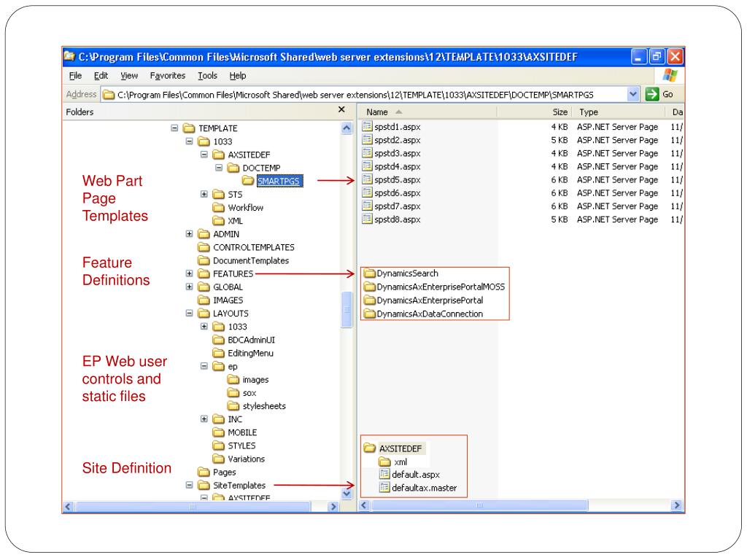Click the CONTROLTEMPLATES folder icon

(x=204, y=247)
